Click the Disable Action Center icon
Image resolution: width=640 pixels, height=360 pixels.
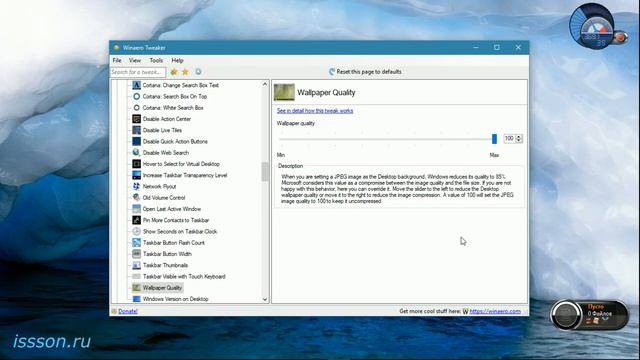[x=136, y=119]
